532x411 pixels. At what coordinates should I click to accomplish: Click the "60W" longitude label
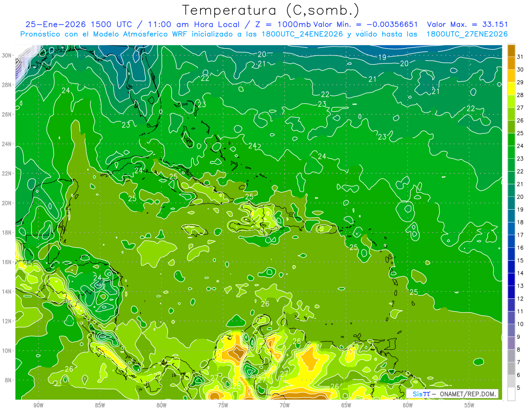click(408, 406)
